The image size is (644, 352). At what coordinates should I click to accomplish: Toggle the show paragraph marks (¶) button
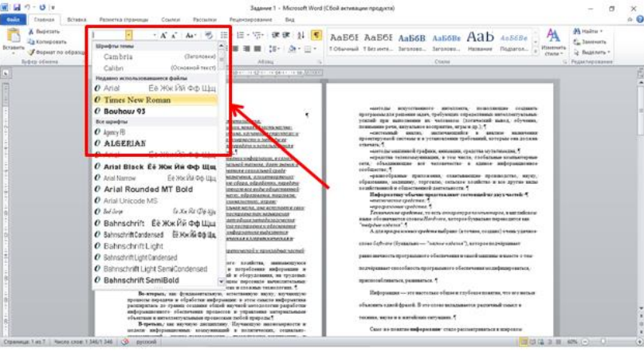[316, 36]
